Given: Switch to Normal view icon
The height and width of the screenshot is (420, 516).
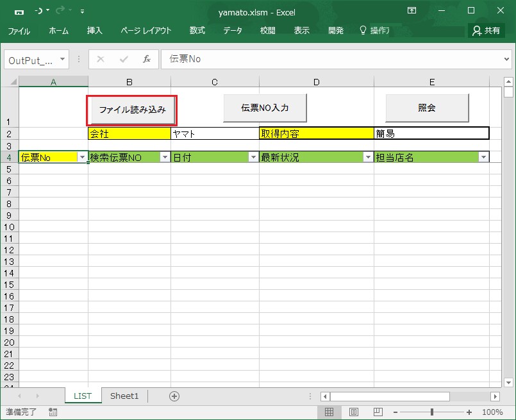Looking at the screenshot, I should click(x=329, y=412).
